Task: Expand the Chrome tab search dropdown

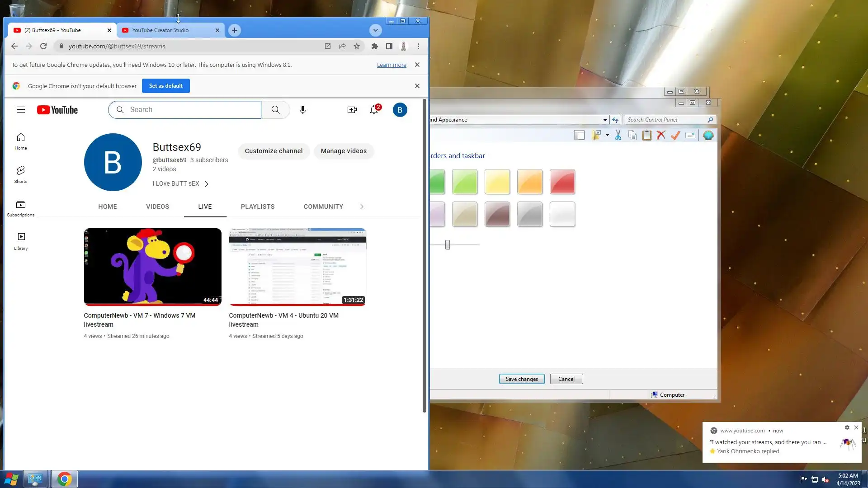Action: [x=375, y=30]
